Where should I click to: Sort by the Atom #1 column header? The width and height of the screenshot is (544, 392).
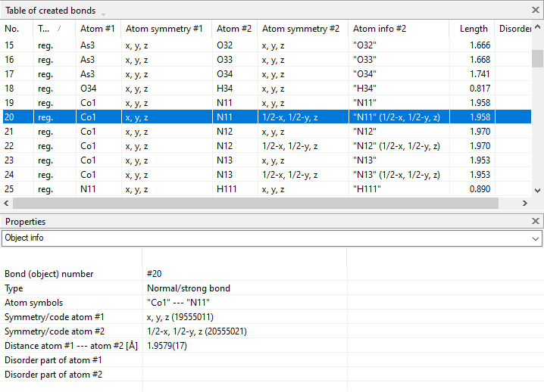97,29
